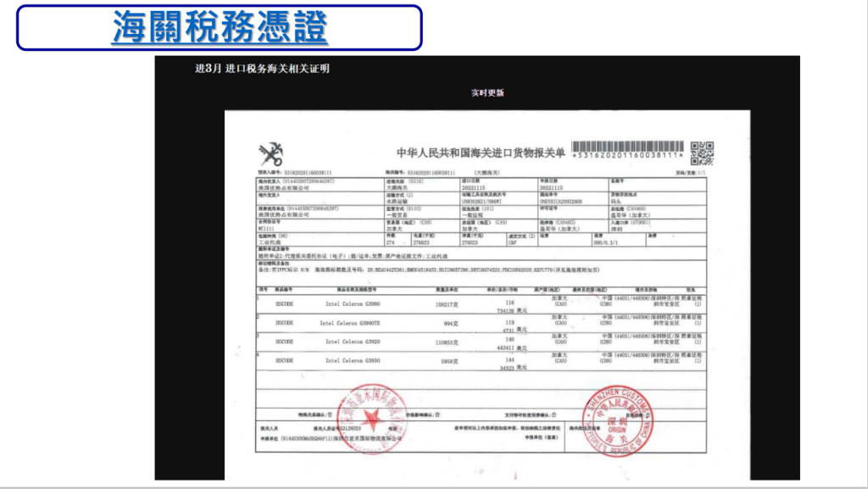Click the barcode at top of form
868x489 pixels.
coord(626,149)
